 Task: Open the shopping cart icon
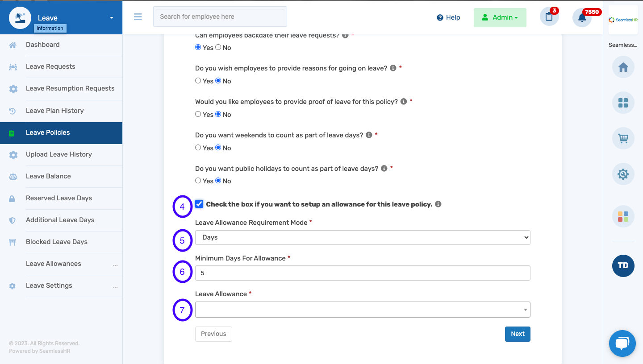click(x=623, y=139)
